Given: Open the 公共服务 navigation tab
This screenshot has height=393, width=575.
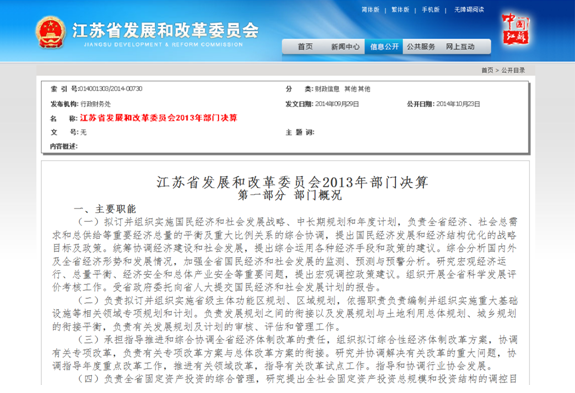Looking at the screenshot, I should pyautogui.click(x=421, y=47).
